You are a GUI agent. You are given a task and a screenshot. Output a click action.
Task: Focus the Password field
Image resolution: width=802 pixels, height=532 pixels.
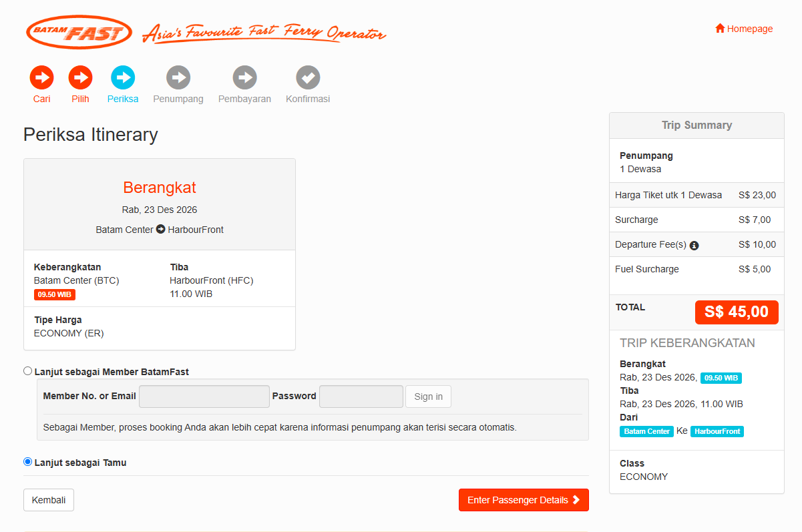click(x=361, y=396)
